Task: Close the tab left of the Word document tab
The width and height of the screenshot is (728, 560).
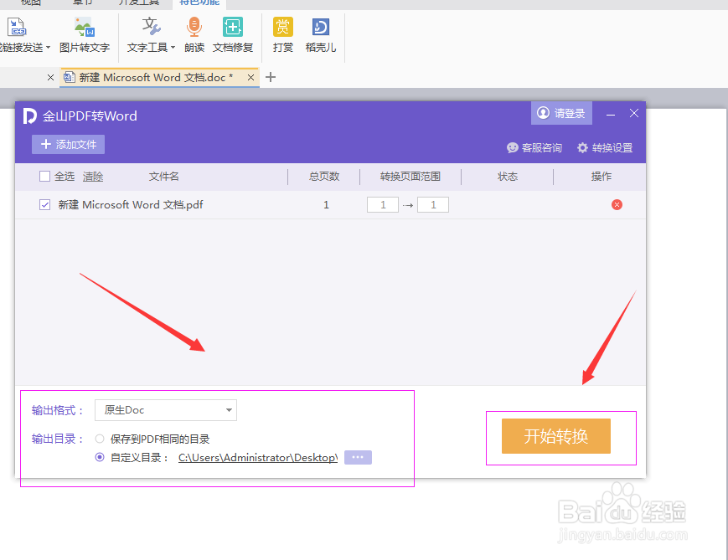Action: click(50, 78)
